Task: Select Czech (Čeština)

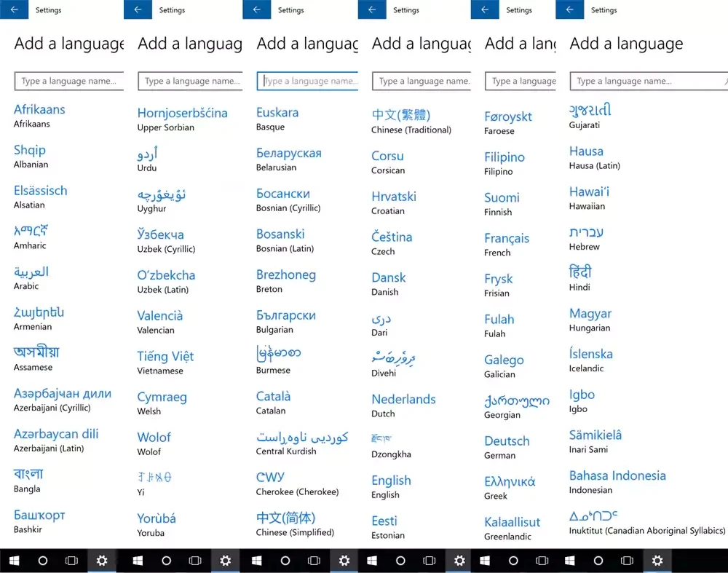Action: pyautogui.click(x=392, y=243)
